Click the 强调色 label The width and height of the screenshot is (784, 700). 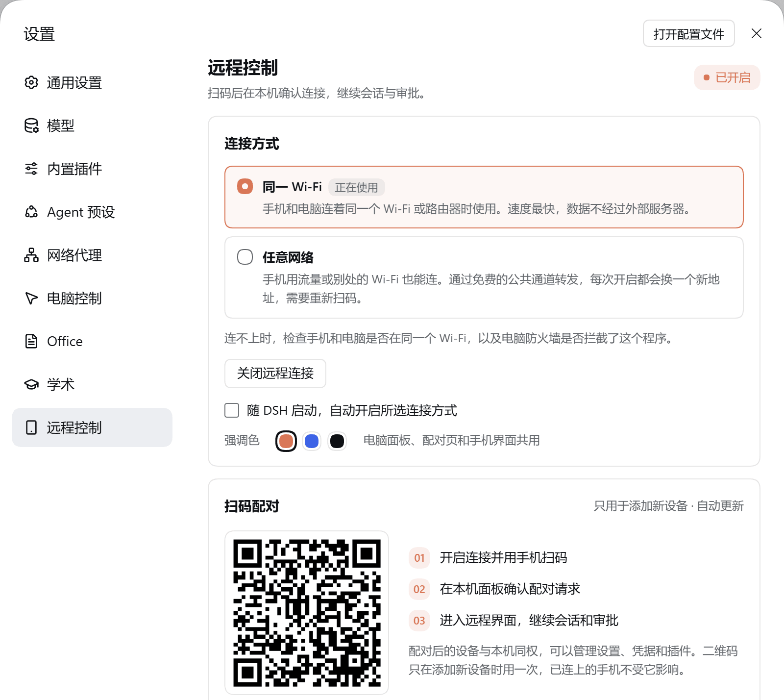point(242,440)
